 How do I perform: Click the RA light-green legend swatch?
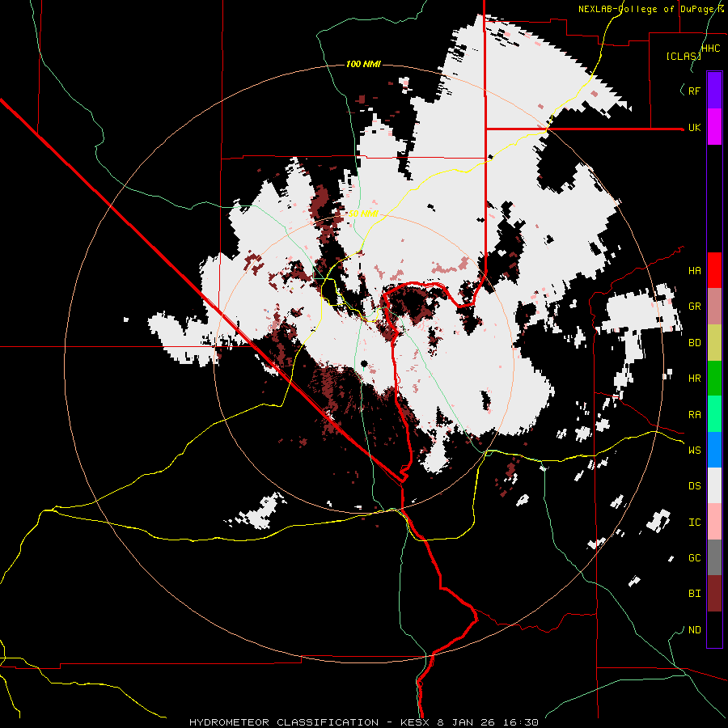click(x=714, y=414)
